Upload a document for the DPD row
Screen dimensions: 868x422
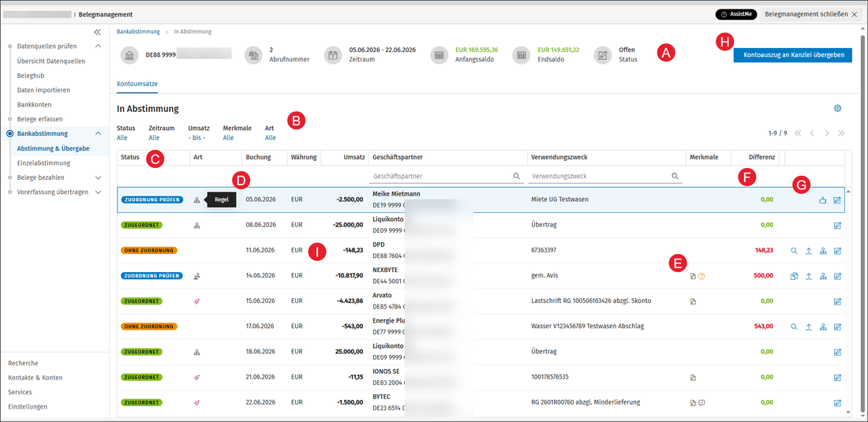pos(808,251)
